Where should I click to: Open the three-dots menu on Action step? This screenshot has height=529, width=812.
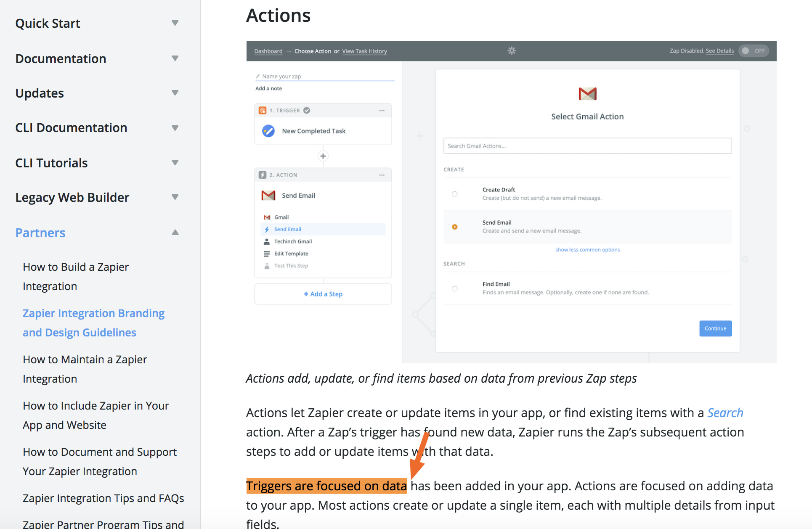pos(382,175)
